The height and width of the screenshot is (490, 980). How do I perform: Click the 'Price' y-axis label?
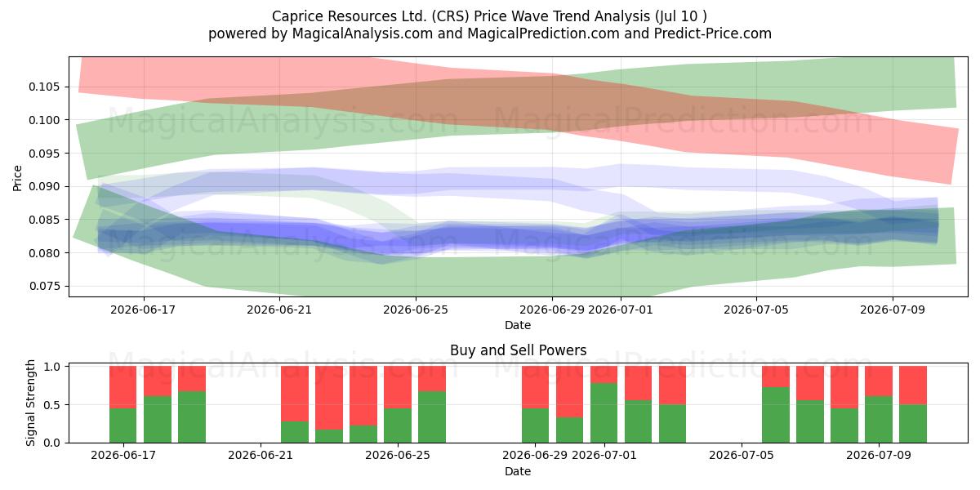click(18, 177)
